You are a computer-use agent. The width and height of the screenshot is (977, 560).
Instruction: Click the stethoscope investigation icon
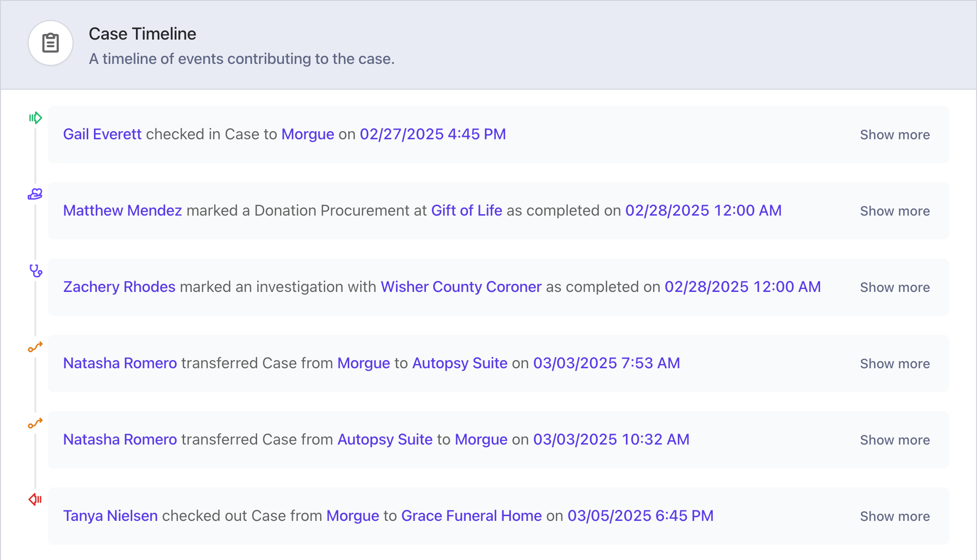pos(36,271)
